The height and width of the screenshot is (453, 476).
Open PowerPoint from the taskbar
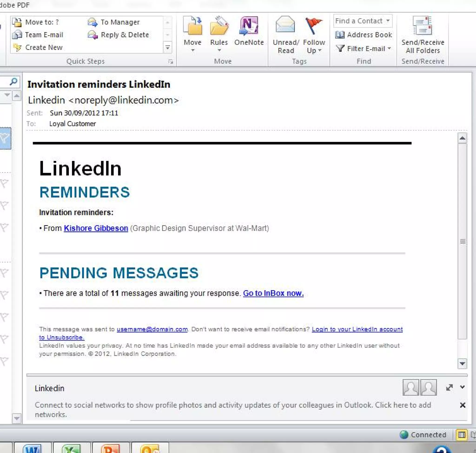click(110, 448)
